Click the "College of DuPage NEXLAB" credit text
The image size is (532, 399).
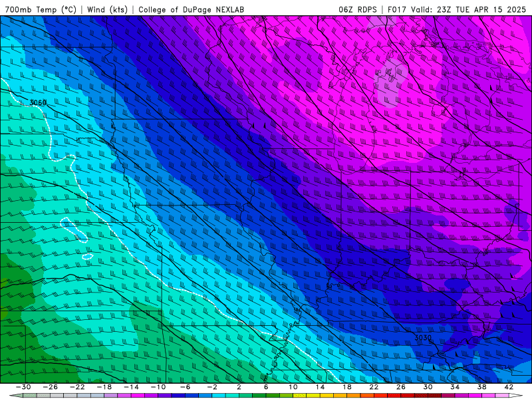(x=191, y=9)
